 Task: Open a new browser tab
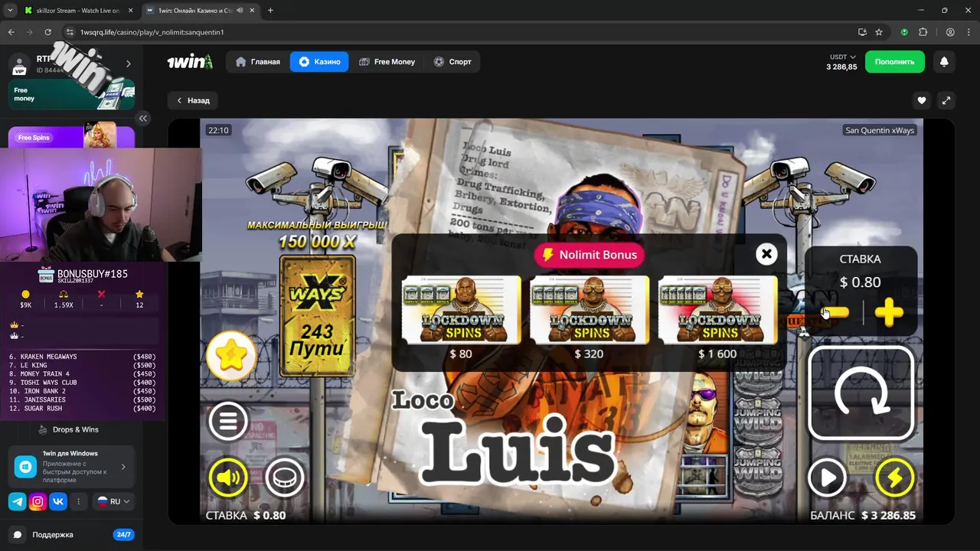tap(270, 11)
